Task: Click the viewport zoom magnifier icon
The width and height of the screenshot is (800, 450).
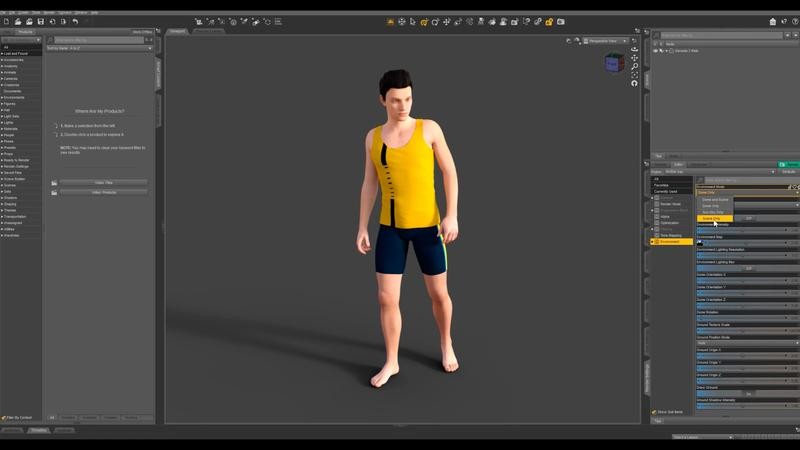Action: pos(634,66)
